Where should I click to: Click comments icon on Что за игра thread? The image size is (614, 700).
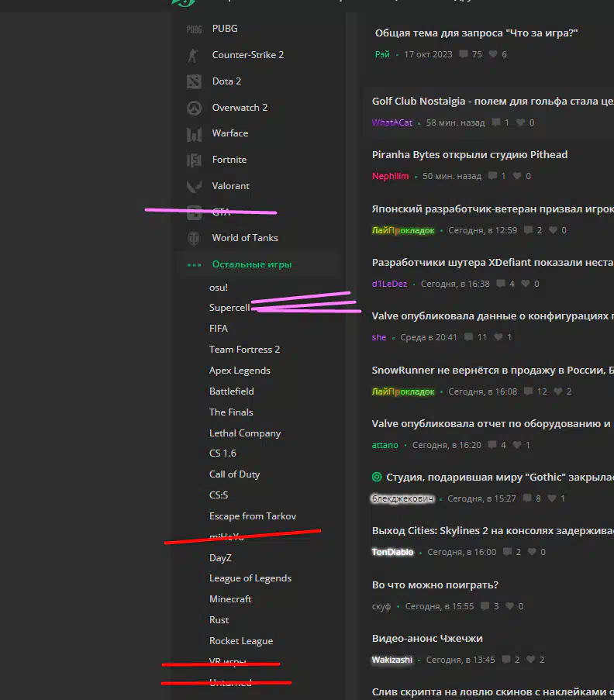464,54
